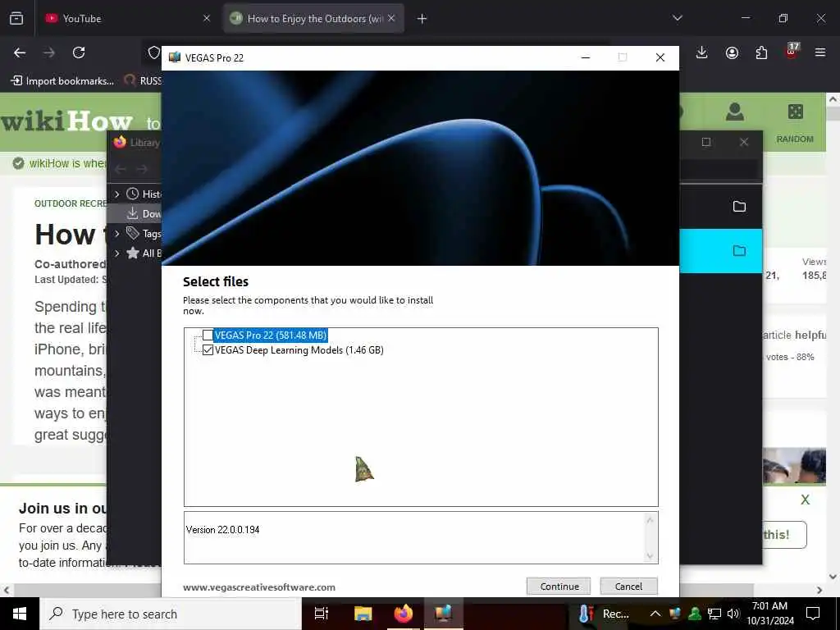Open Firefox account icon

(732, 52)
